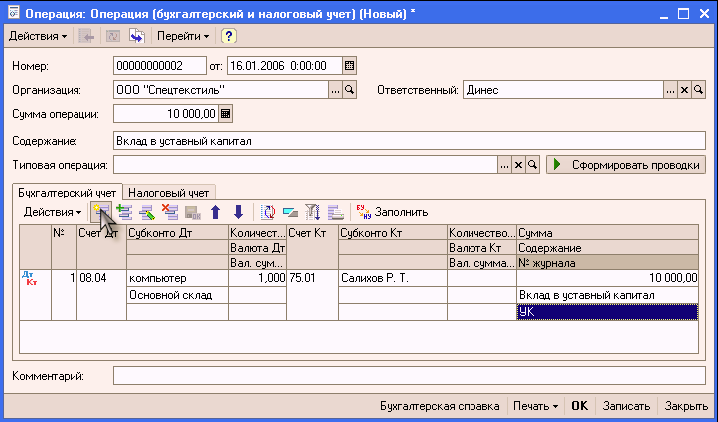Clear the Ответственный field with X button
This screenshot has height=422, width=718.
685,90
